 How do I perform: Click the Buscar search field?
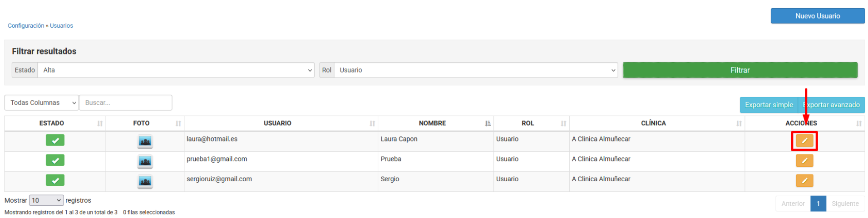point(126,103)
